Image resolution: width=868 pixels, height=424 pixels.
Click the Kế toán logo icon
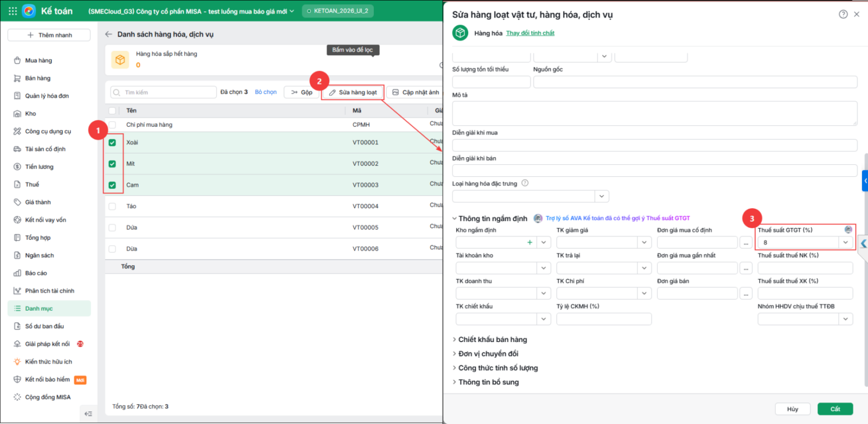[x=29, y=11]
